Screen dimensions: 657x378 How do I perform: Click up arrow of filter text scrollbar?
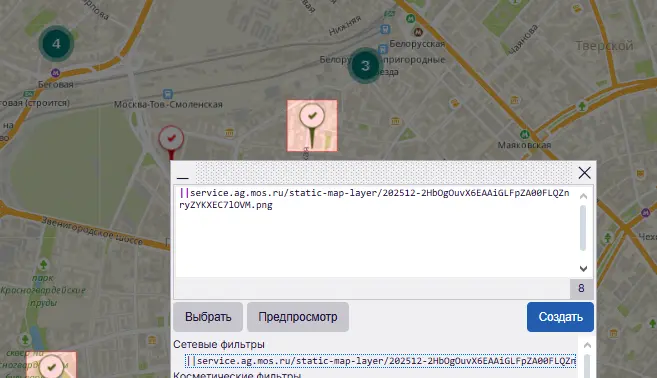[583, 196]
